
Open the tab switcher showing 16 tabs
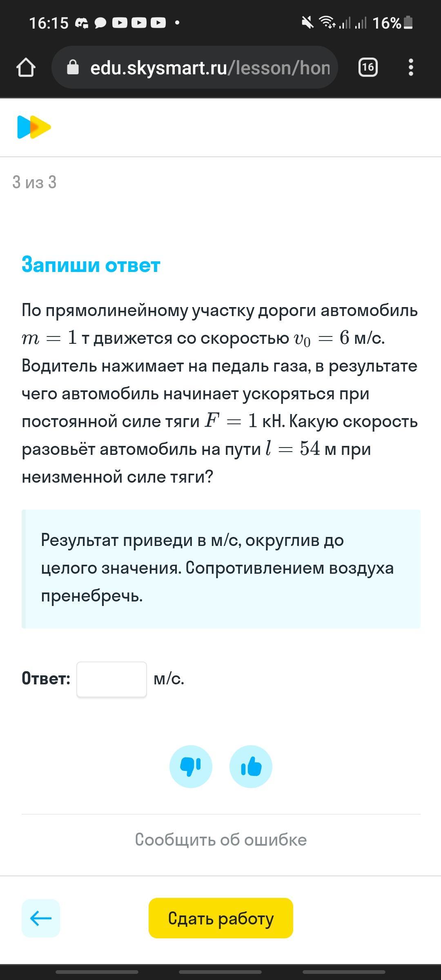tap(367, 67)
